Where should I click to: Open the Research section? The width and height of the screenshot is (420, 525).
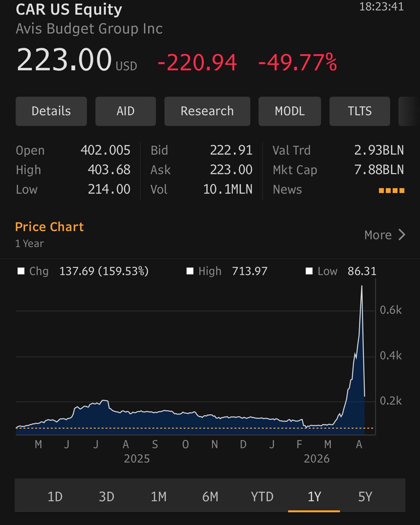pos(207,111)
